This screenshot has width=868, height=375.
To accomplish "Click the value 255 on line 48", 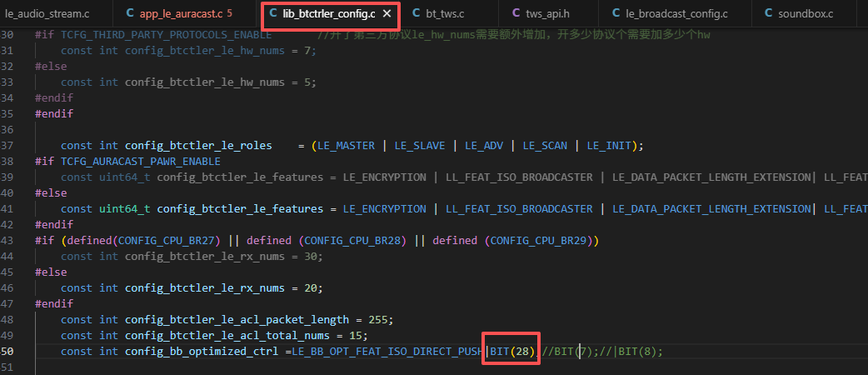I will click(377, 320).
